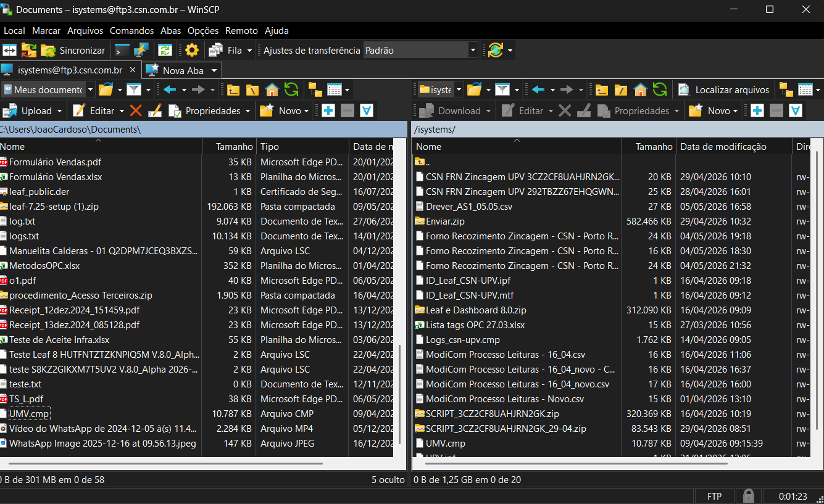Open Preferences via the gear icon
The width and height of the screenshot is (824, 504).
pyautogui.click(x=192, y=50)
